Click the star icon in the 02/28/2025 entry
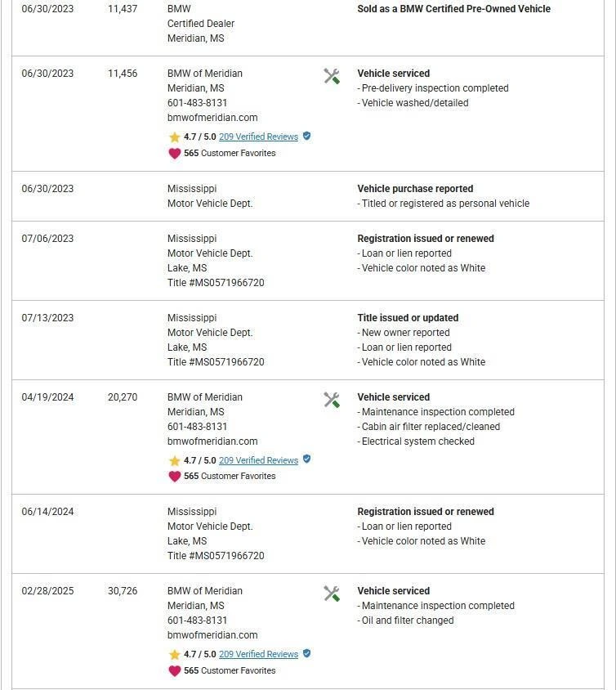 point(174,655)
